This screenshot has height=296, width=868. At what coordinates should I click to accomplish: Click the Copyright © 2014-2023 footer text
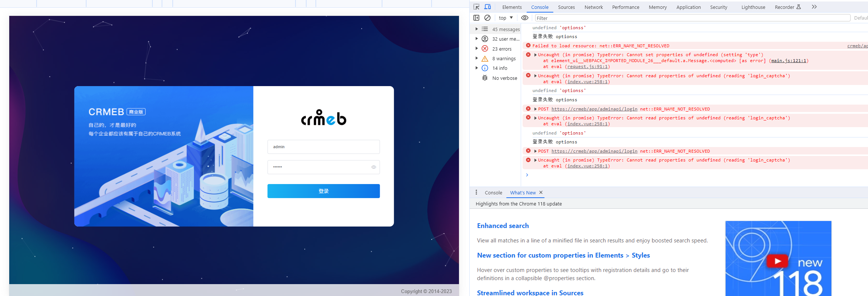pos(426,291)
